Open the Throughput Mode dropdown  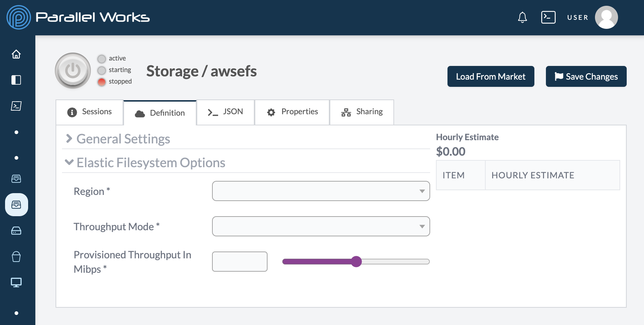click(321, 226)
